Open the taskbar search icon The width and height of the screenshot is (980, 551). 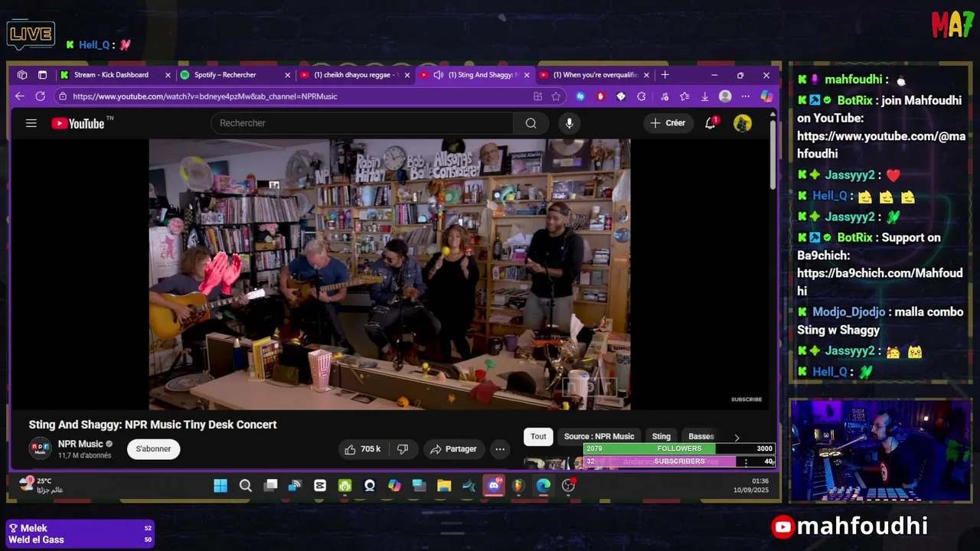(x=245, y=485)
